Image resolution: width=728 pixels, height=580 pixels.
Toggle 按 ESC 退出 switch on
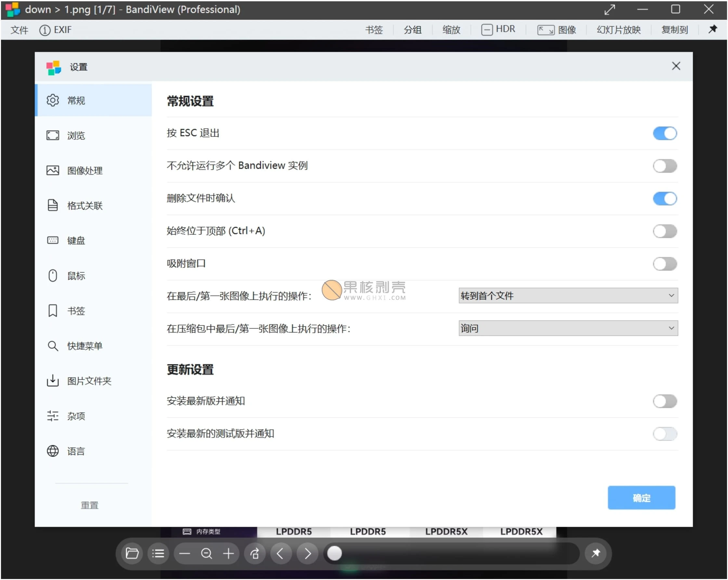coord(663,134)
